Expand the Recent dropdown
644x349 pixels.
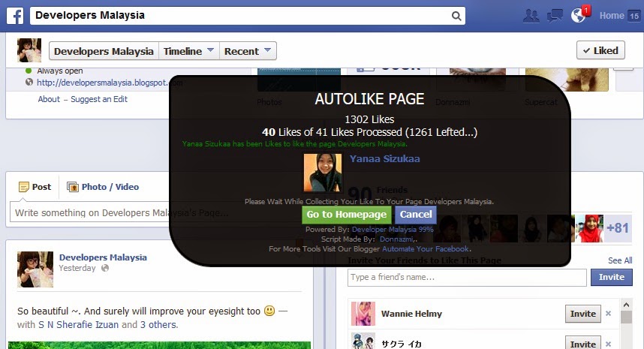(x=248, y=51)
